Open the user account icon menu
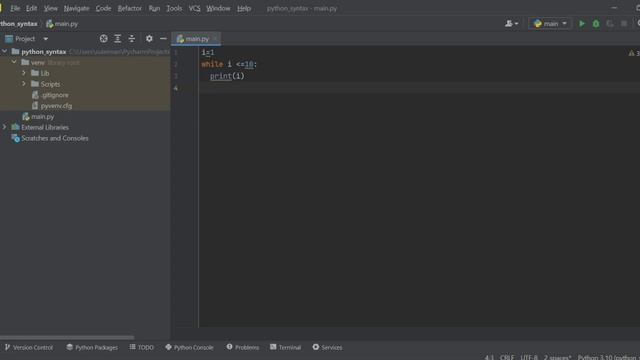Image resolution: width=640 pixels, height=360 pixels. (511, 24)
